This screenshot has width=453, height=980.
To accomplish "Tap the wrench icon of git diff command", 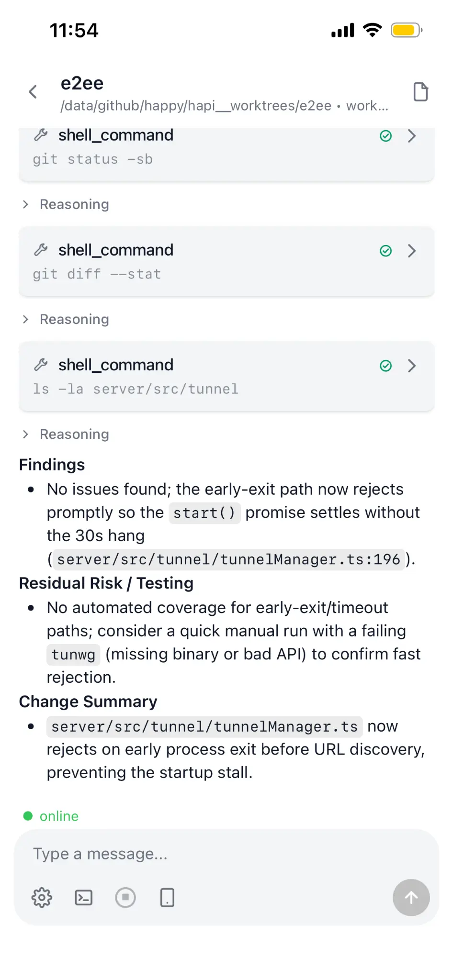I will 41,250.
